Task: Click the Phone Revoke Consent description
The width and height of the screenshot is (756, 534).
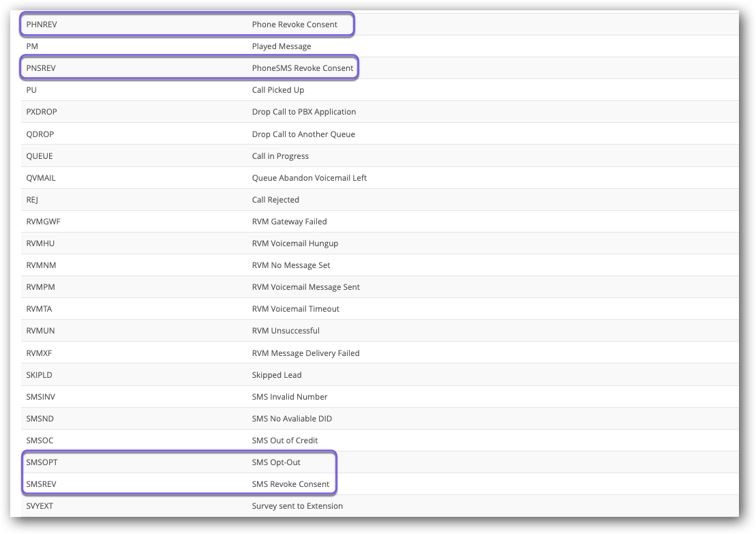Action: coord(294,25)
